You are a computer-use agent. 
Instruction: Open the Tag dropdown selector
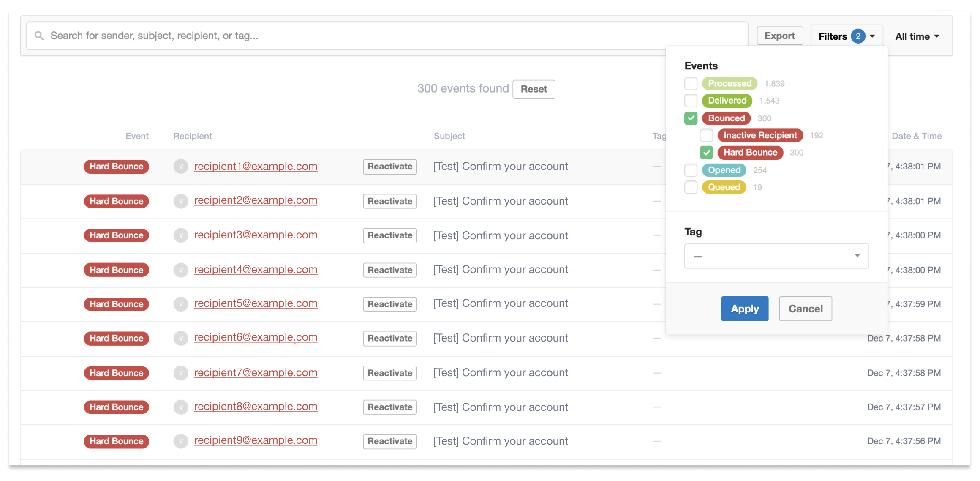(x=776, y=256)
